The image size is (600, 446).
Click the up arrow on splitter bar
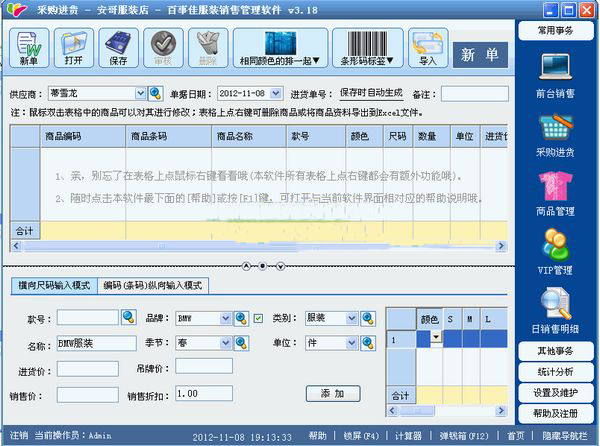click(x=246, y=266)
